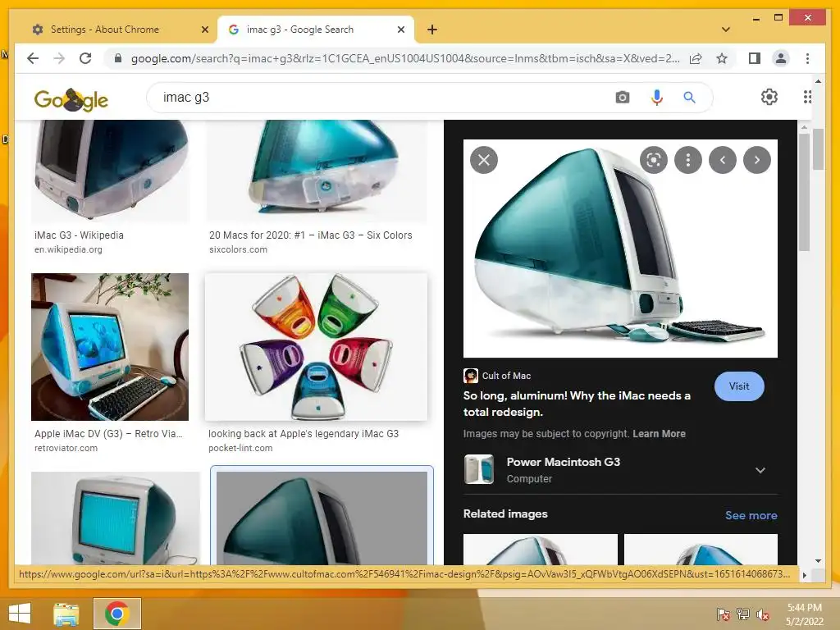Click the page vertical scrollbar thumb
Viewport: 840px width, 630px height.
pos(818,149)
